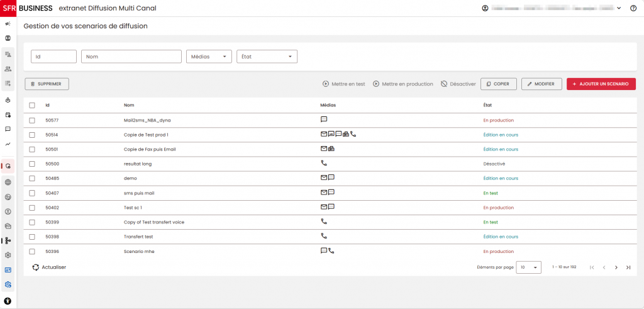
Task: Toggle the select-all header checkbox
Action: pyautogui.click(x=32, y=105)
